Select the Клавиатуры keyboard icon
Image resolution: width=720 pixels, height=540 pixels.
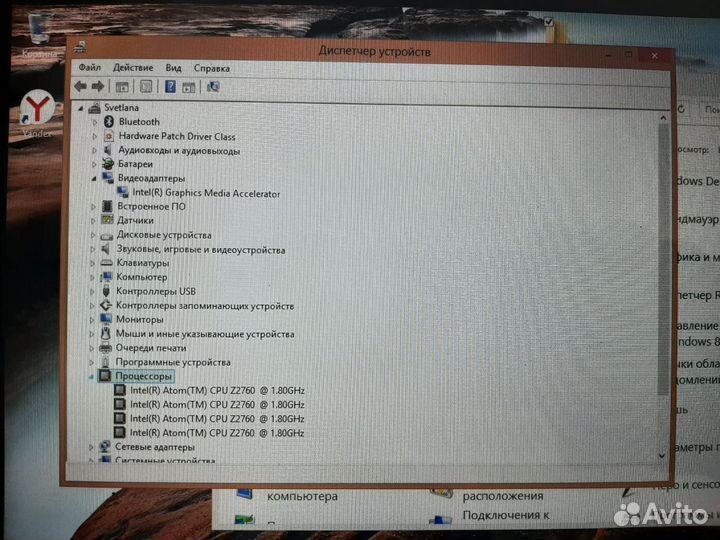pos(107,263)
